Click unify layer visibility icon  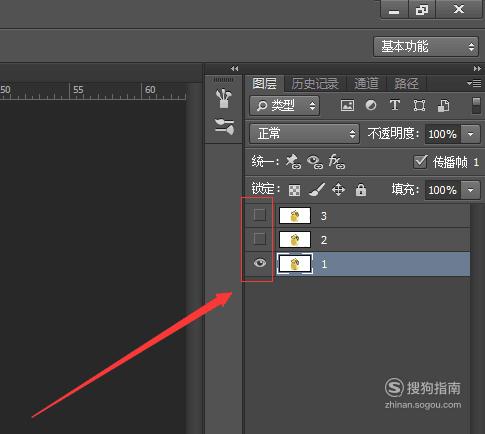tap(315, 162)
